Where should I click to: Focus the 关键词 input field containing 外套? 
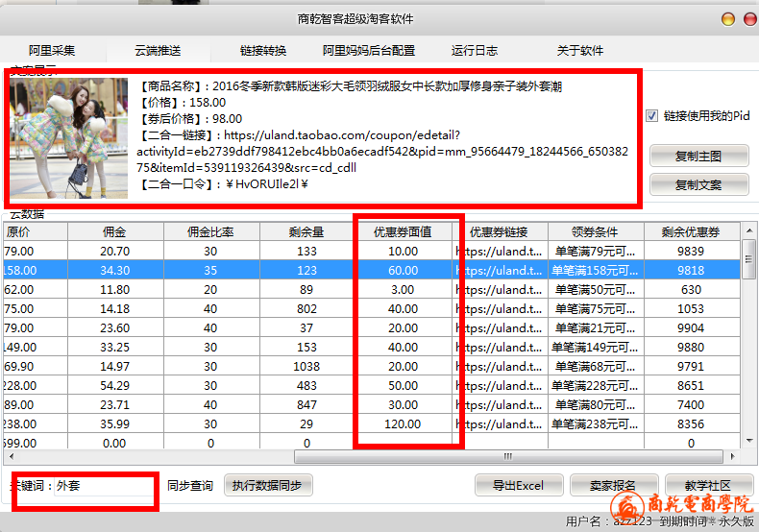click(x=103, y=485)
